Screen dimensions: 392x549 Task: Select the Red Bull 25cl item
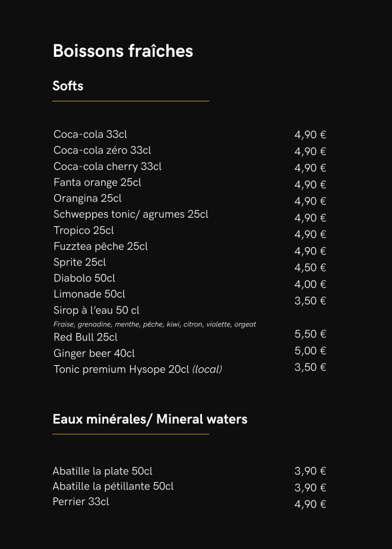pyautogui.click(x=86, y=337)
